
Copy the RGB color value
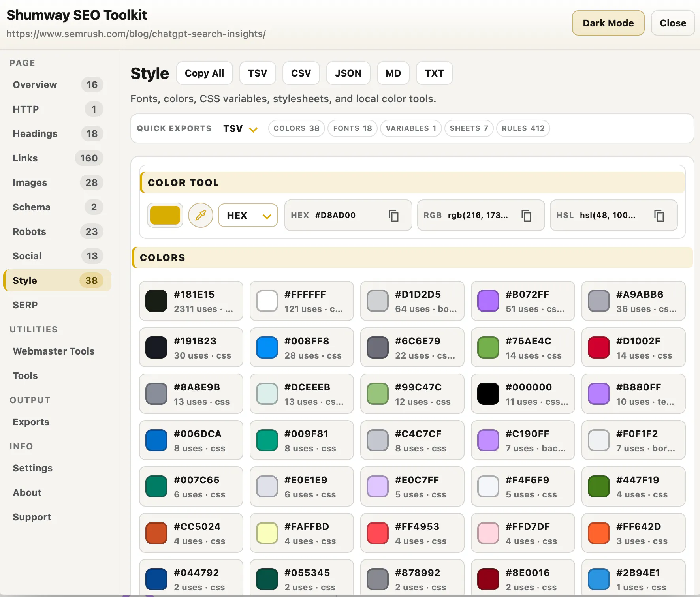pos(527,216)
